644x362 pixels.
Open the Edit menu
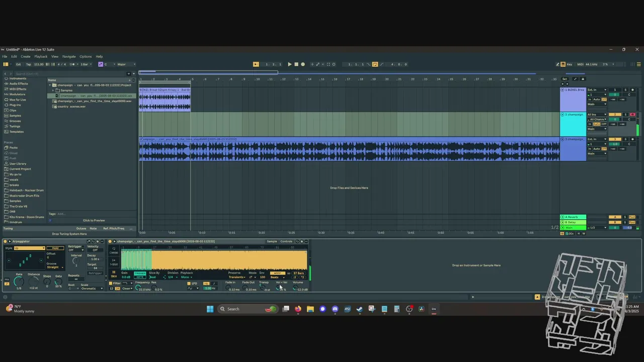coord(14,56)
